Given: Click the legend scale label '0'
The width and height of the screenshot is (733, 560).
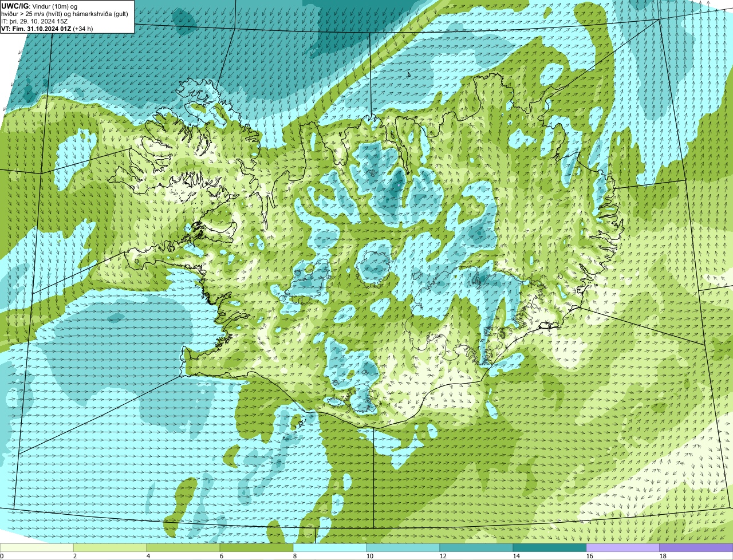Looking at the screenshot, I should pos(2,556).
